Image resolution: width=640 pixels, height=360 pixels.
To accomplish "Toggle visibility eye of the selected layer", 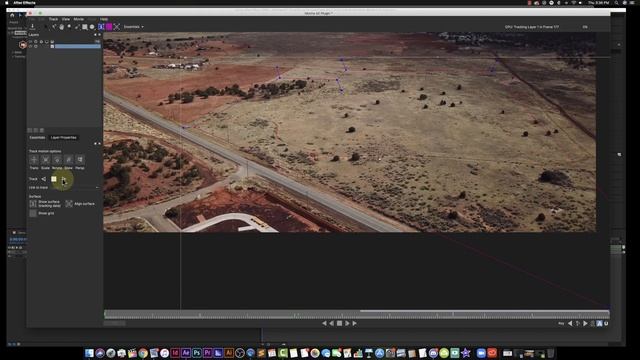I will tap(30, 46).
